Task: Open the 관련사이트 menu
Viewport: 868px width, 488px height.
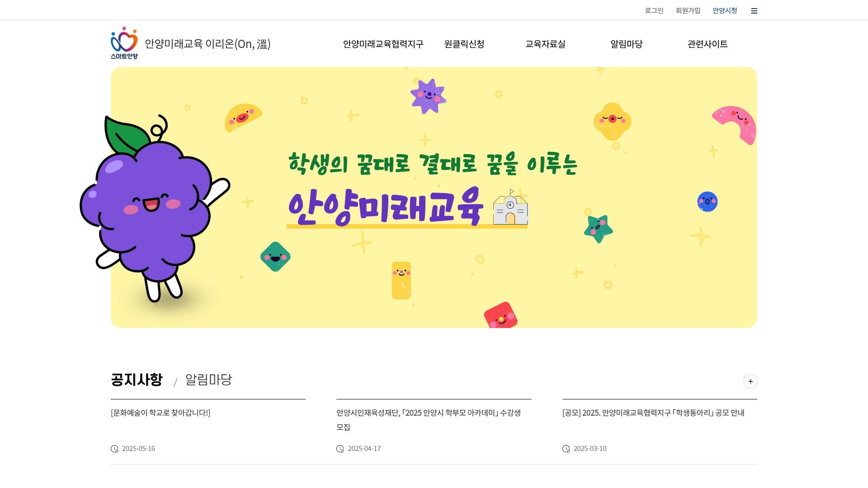Action: click(x=708, y=44)
